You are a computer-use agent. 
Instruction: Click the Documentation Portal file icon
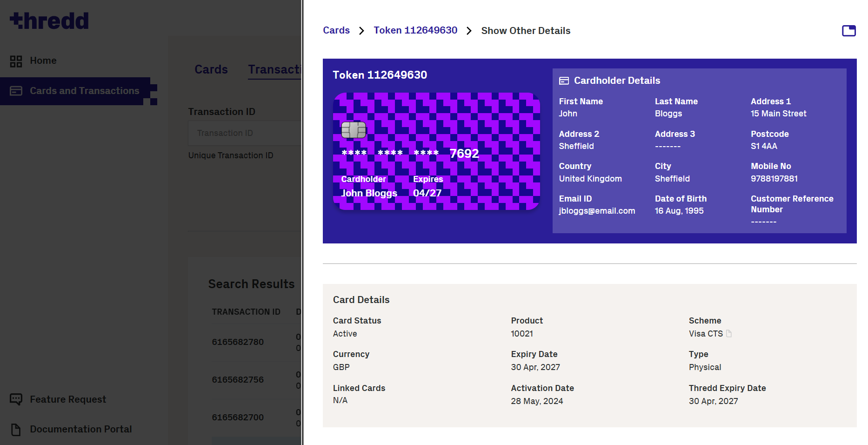[x=16, y=429]
